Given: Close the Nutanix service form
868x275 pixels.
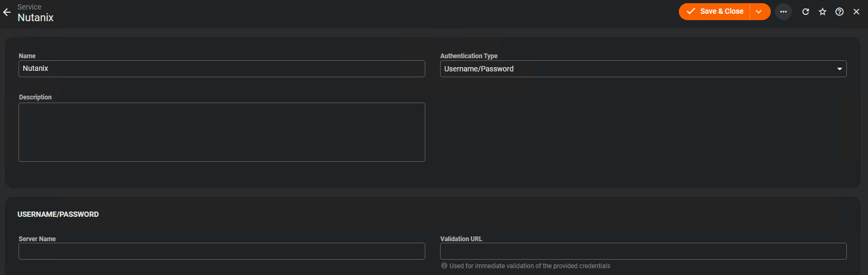Looking at the screenshot, I should (856, 12).
